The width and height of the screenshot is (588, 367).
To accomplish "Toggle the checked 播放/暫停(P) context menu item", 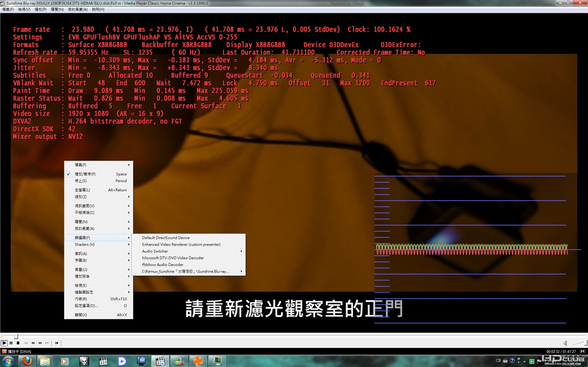I will click(99, 174).
